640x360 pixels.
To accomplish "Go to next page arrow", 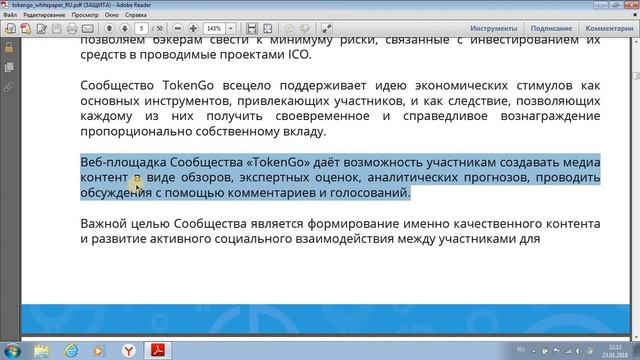I will (124, 28).
